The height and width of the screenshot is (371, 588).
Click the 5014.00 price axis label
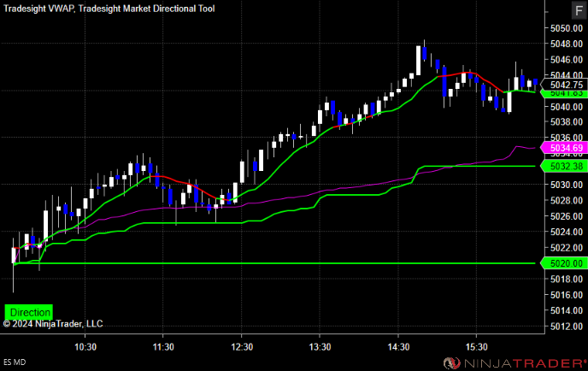coord(567,310)
